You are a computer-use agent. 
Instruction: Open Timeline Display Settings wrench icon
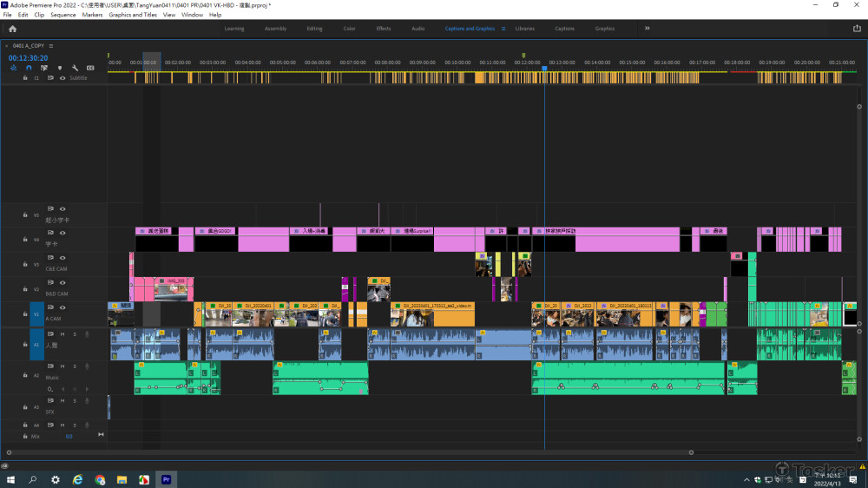[x=76, y=68]
